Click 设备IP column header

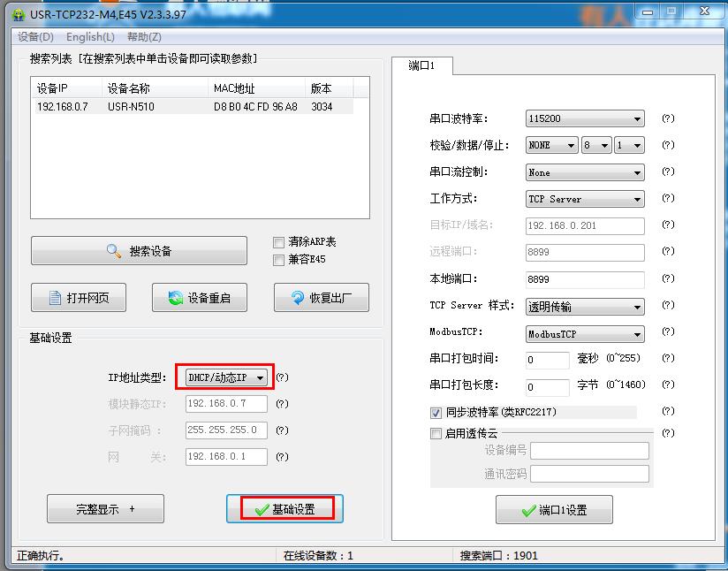click(x=66, y=88)
